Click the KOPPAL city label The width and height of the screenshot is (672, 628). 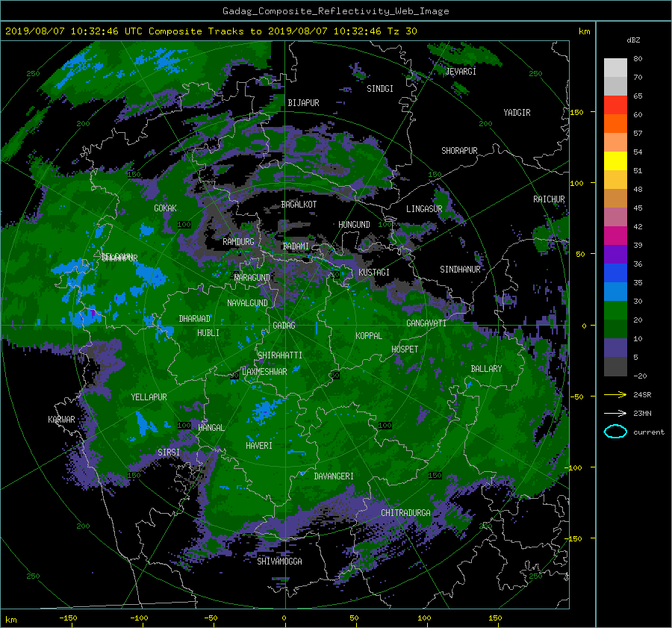pyautogui.click(x=369, y=335)
